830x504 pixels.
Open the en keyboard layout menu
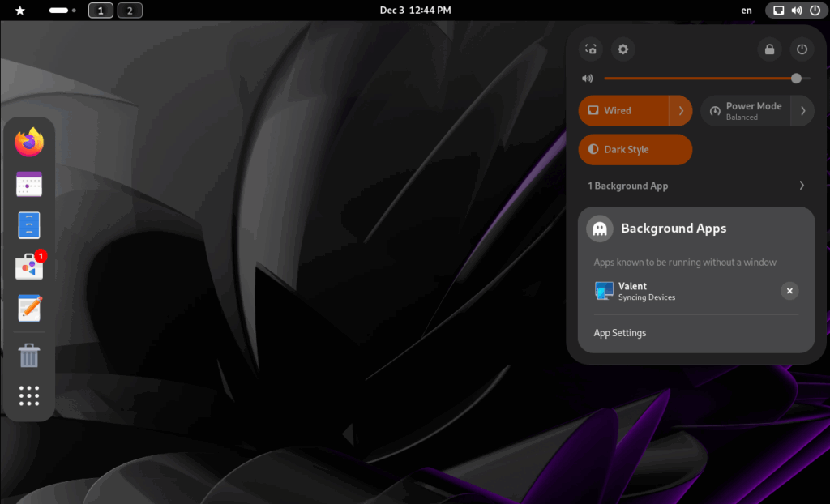747,10
